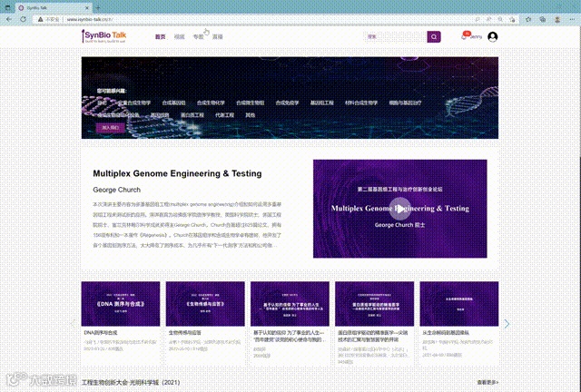Screen dimensions: 581x392
Task: Click the 工程生物创新大会-光明科学城 (2021) heading
Action: click(x=131, y=382)
